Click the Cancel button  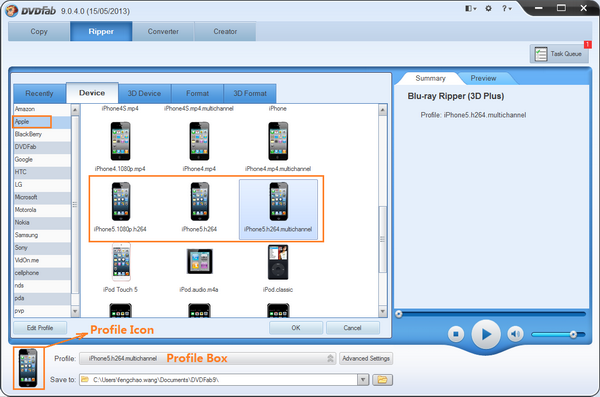coord(352,328)
